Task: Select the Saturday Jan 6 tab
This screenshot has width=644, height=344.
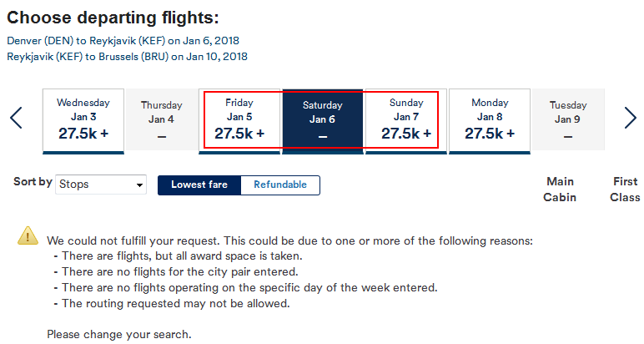Action: coord(322,121)
